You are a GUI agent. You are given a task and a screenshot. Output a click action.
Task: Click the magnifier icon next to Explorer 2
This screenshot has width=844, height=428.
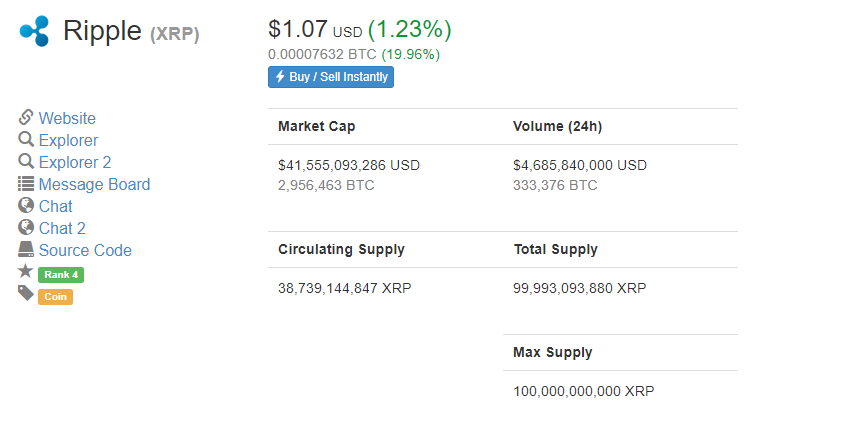click(26, 161)
